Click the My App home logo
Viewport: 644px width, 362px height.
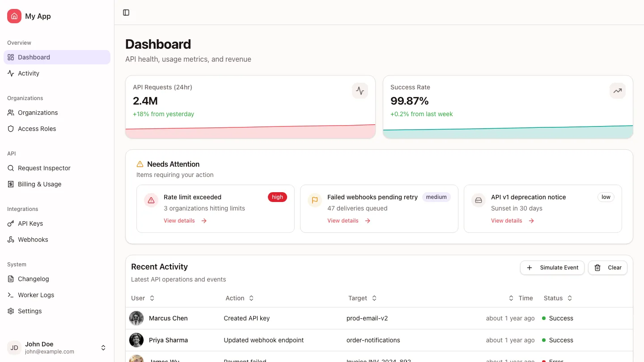pyautogui.click(x=14, y=16)
